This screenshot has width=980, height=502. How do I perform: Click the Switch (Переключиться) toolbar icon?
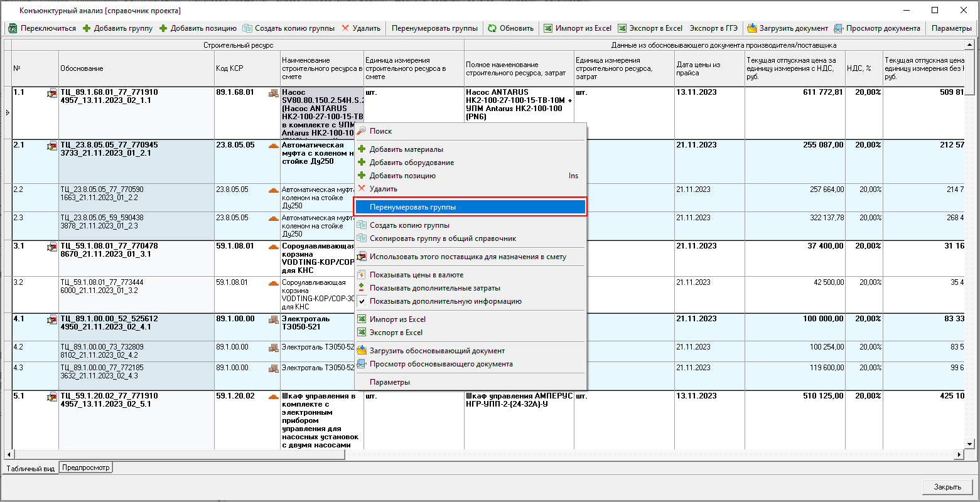[12, 28]
